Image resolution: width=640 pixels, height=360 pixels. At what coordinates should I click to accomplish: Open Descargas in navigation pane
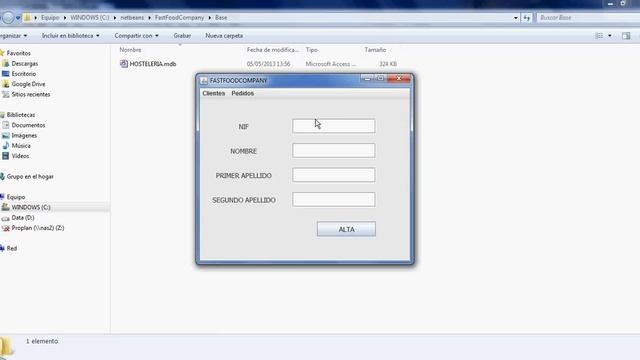click(x=24, y=64)
